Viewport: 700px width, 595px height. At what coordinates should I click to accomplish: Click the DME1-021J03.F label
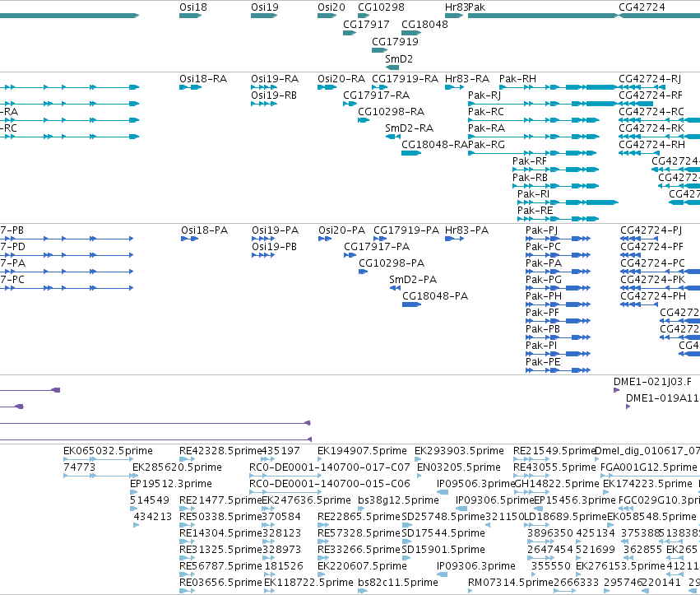(x=652, y=382)
